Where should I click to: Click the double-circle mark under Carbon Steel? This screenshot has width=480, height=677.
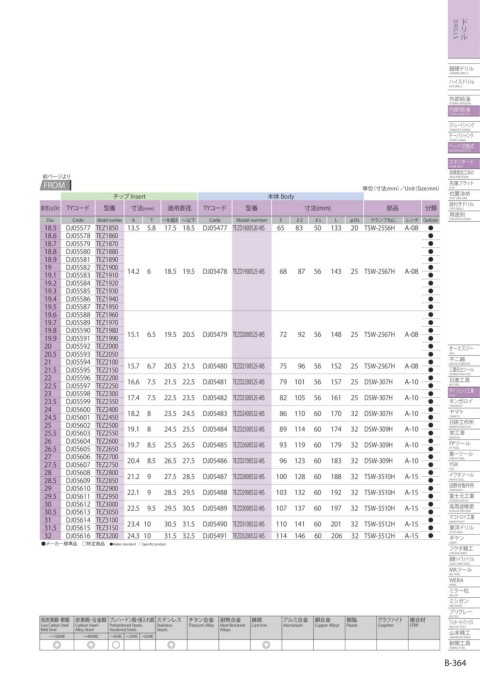coord(91,645)
